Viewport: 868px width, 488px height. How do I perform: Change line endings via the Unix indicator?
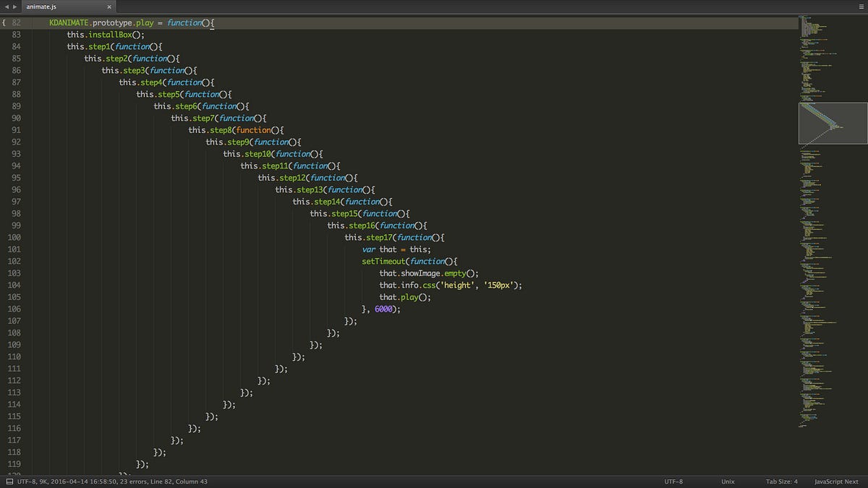[x=727, y=481]
